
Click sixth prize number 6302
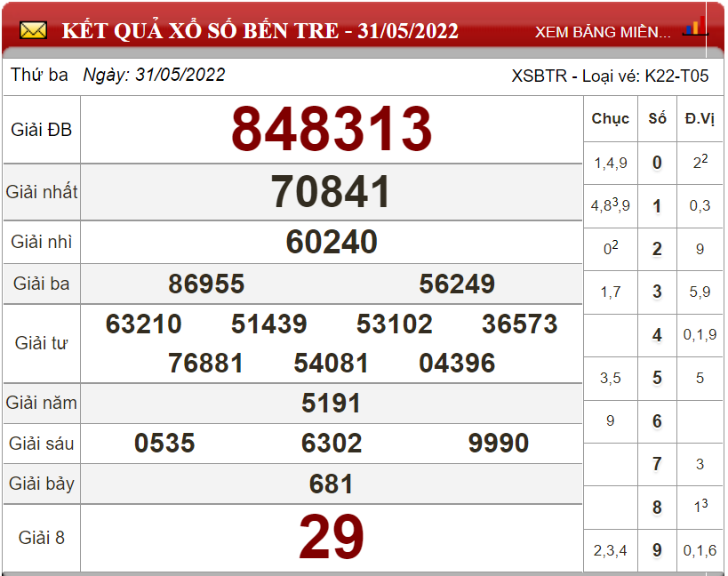point(332,443)
